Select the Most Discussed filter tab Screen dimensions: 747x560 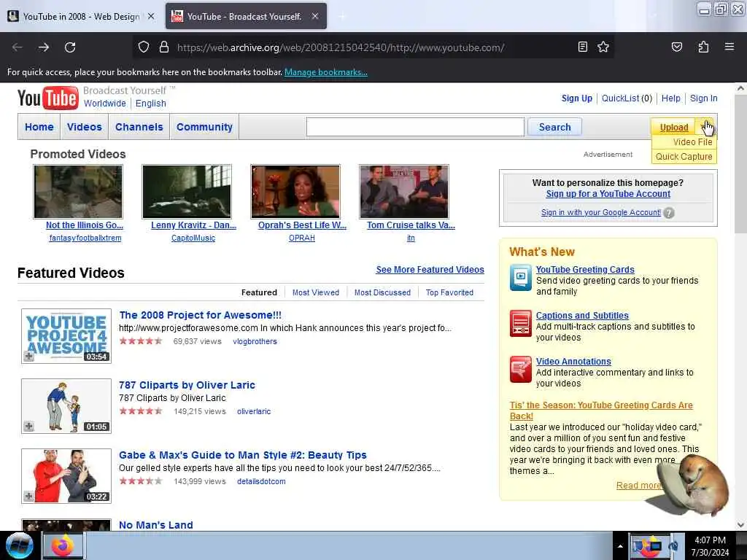pos(382,292)
